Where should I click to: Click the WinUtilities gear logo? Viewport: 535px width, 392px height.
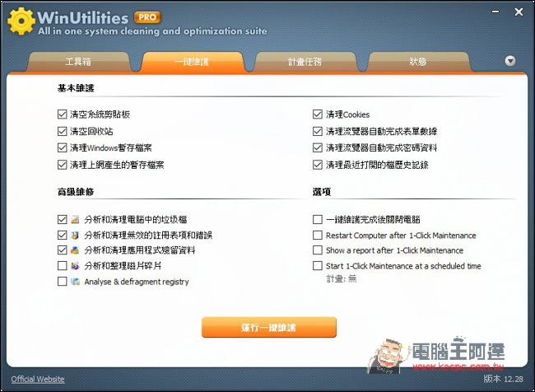click(21, 21)
